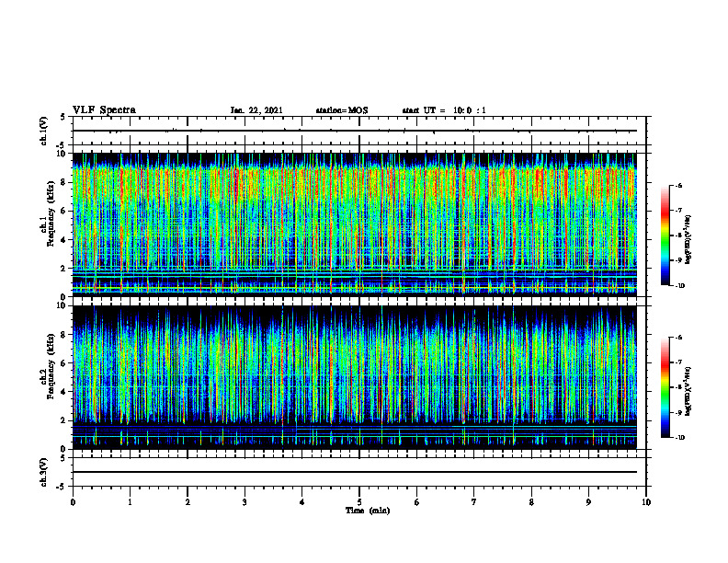Screen dimensions: 728x563
Task: Click time axis tick label '0'
Action: click(x=73, y=502)
